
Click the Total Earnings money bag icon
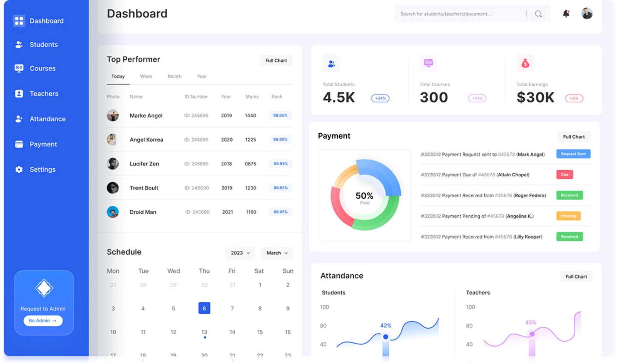525,63
